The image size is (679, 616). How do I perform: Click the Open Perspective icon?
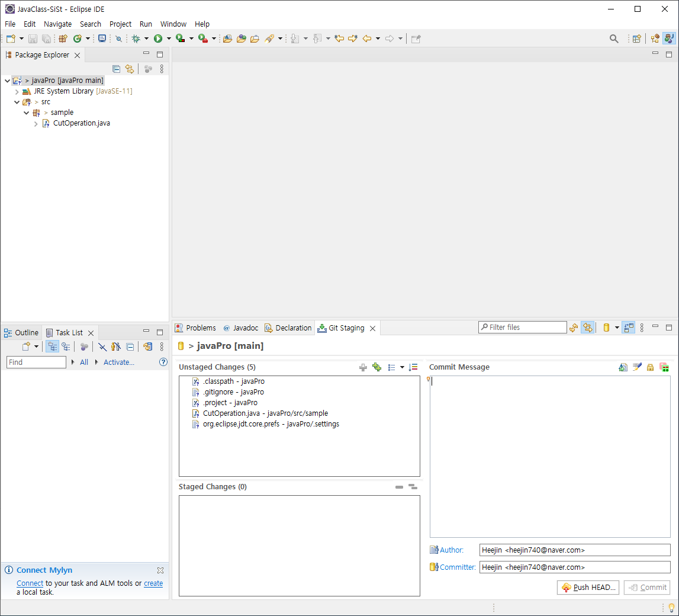[636, 38]
